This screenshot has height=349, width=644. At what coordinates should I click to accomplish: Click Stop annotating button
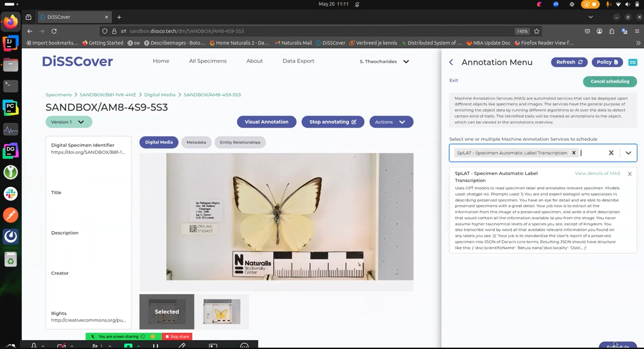click(x=333, y=122)
